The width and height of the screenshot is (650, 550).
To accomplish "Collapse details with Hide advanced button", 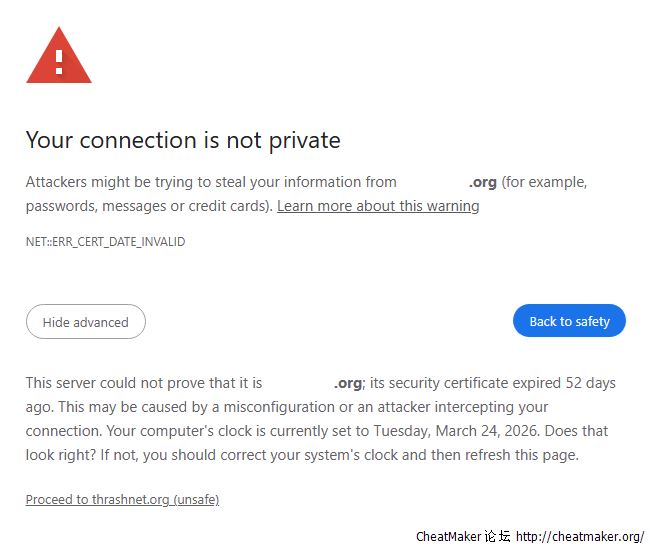I will [86, 322].
